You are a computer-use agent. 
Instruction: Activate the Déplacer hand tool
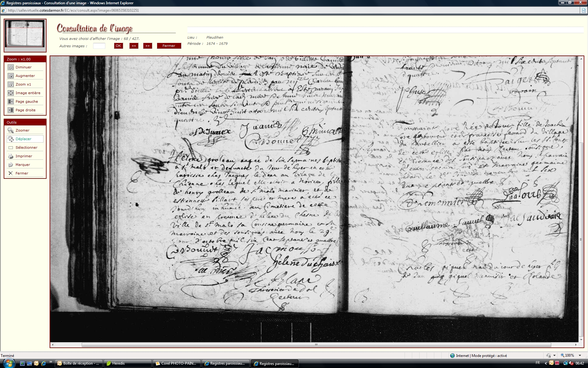click(11, 139)
